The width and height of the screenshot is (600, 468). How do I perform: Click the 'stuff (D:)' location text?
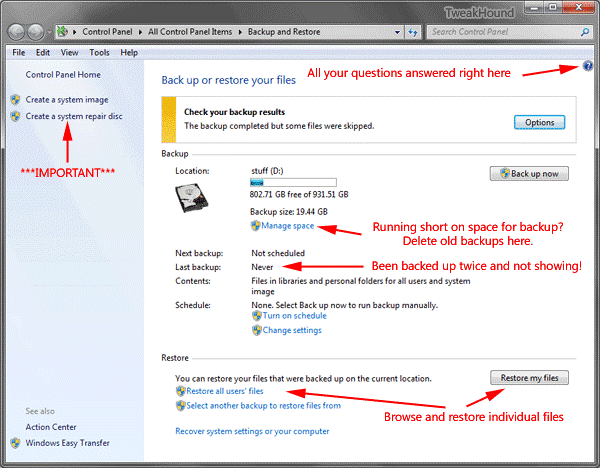coord(267,171)
